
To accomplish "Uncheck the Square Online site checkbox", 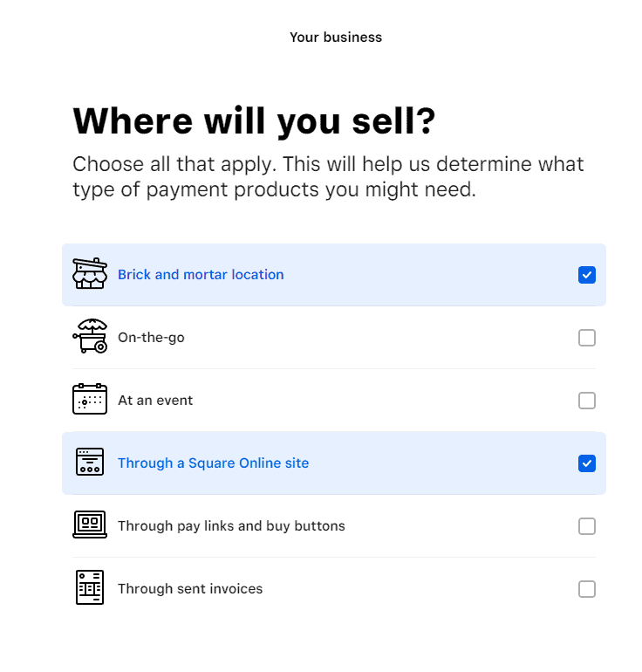I will [587, 463].
